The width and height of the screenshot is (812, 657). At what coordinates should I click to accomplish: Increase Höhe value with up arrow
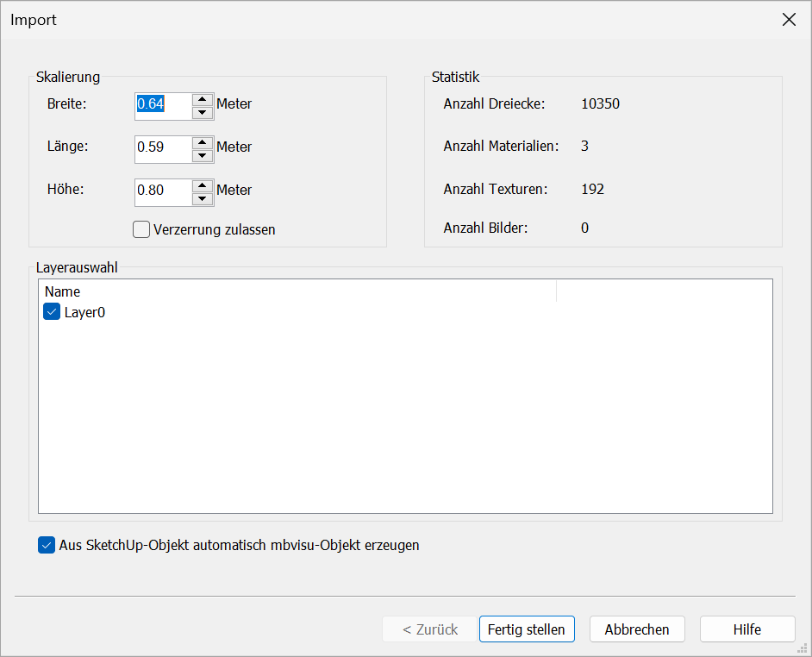[x=203, y=186]
